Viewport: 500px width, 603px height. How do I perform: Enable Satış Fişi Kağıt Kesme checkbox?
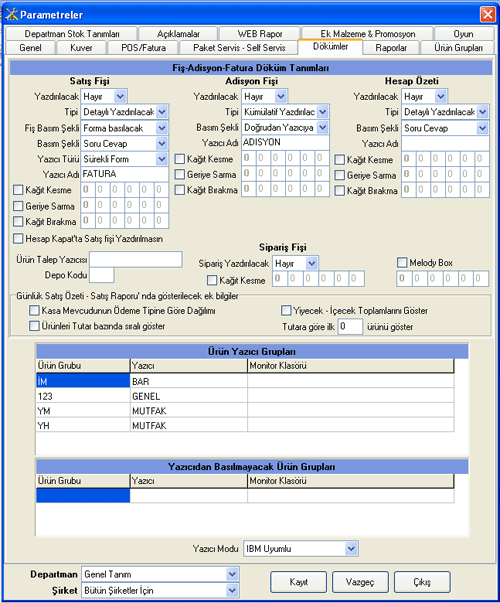click(18, 190)
